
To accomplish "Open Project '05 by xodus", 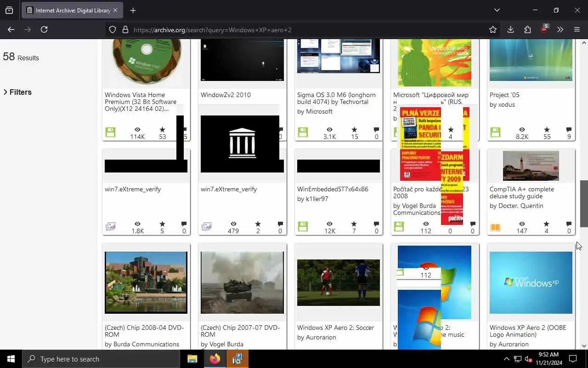I will (504, 95).
